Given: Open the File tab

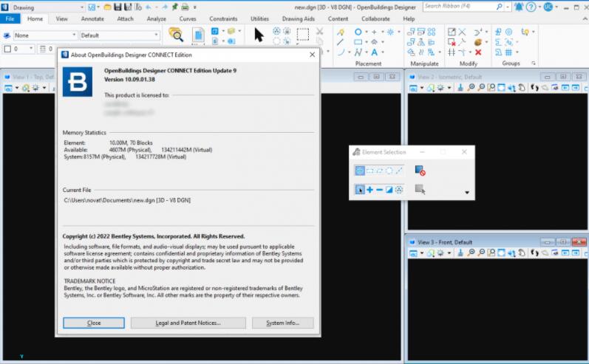Looking at the screenshot, I should click(10, 18).
